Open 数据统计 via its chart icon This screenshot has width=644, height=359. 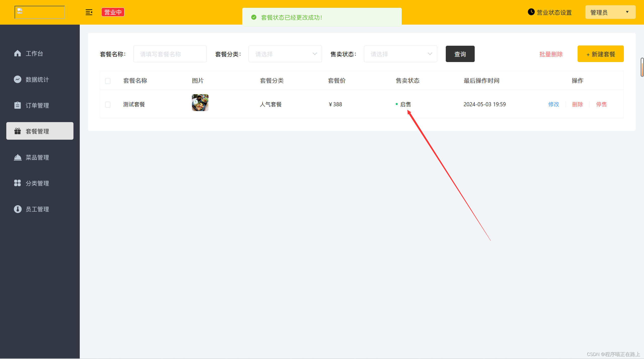pyautogui.click(x=17, y=79)
